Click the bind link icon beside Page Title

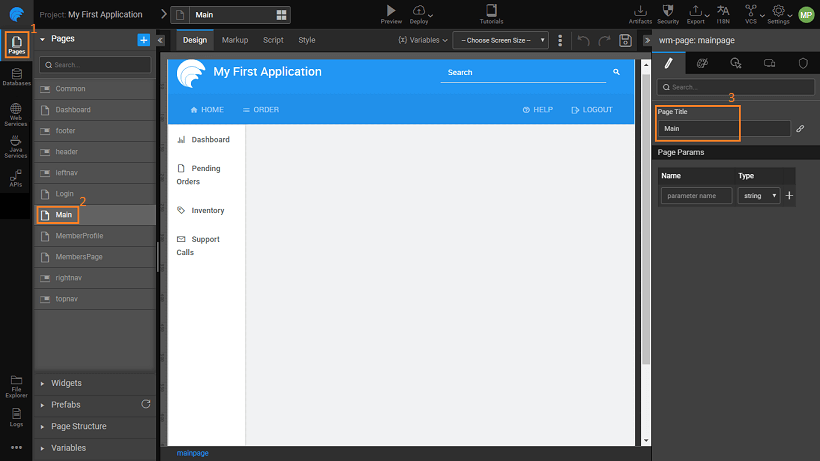800,129
